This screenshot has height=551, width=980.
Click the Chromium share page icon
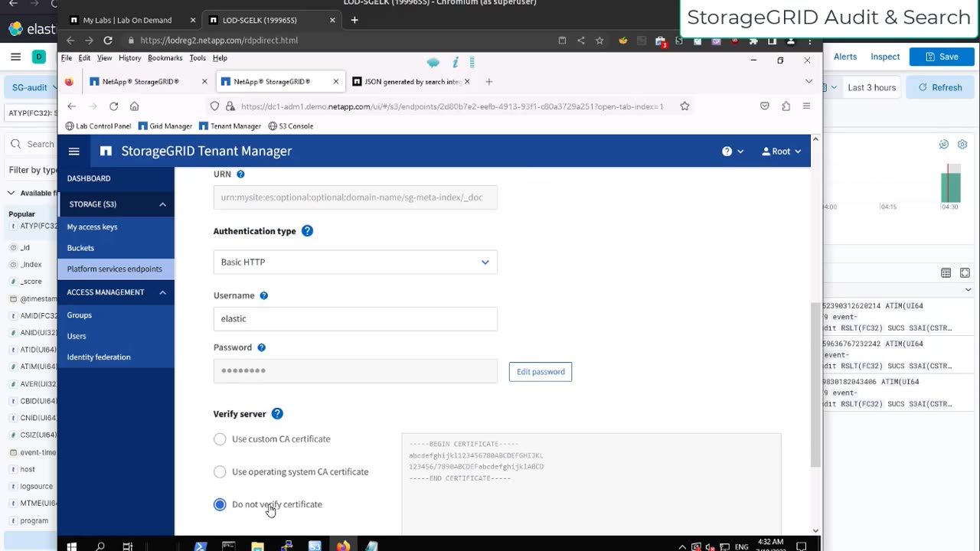click(580, 41)
